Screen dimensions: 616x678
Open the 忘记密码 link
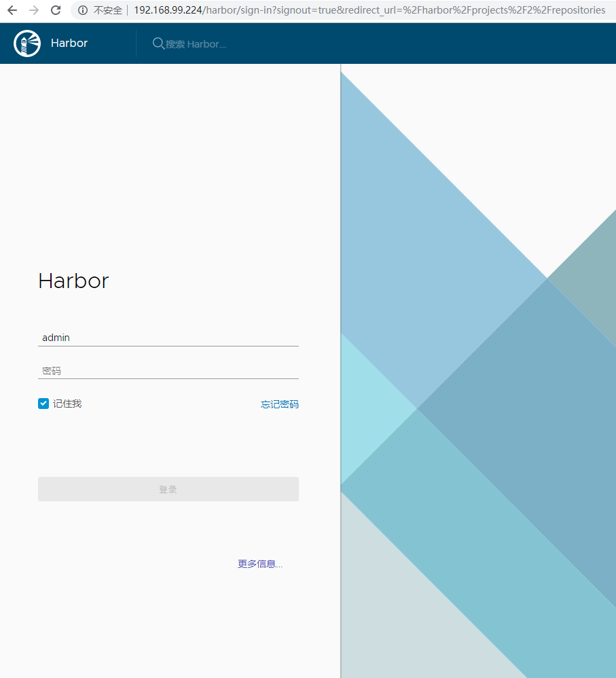pos(280,404)
